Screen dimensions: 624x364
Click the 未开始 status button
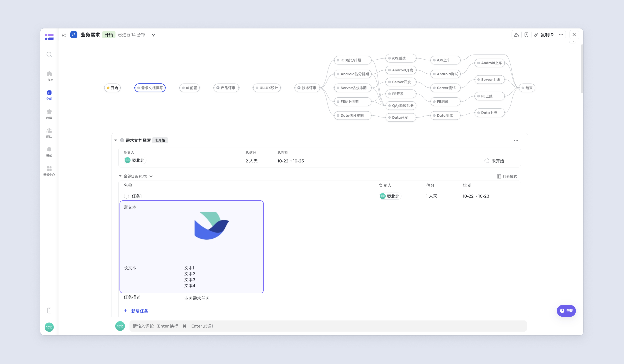[494, 161]
